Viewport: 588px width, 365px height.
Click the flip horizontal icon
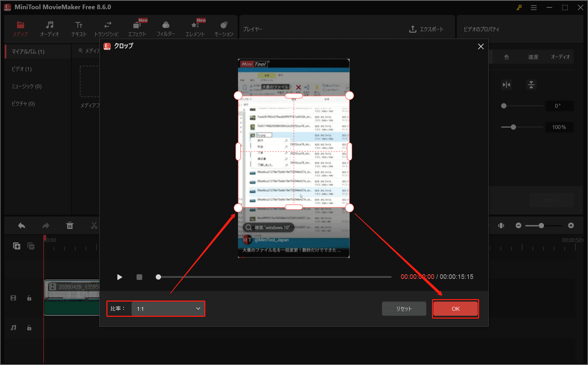pyautogui.click(x=506, y=85)
